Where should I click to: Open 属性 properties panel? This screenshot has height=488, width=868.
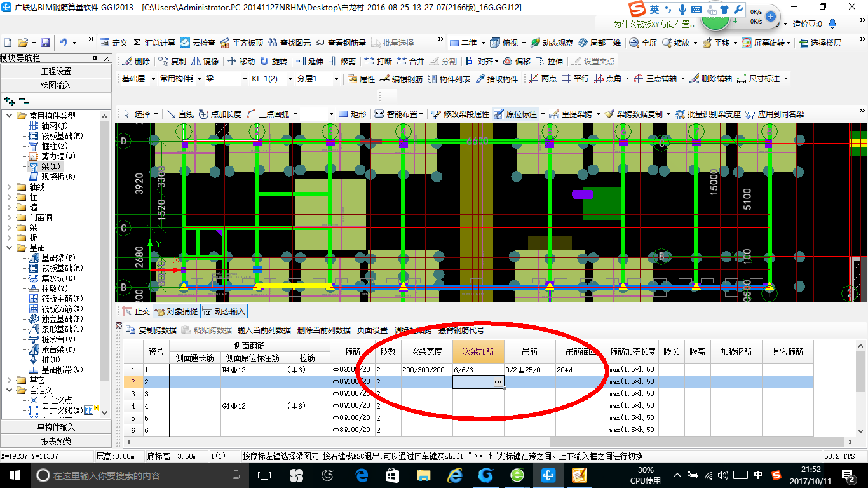coord(362,79)
